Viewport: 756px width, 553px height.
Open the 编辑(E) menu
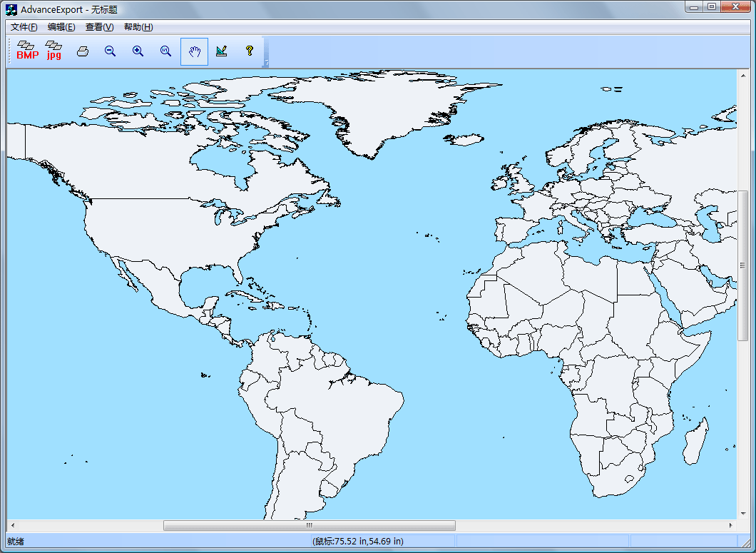coord(61,27)
